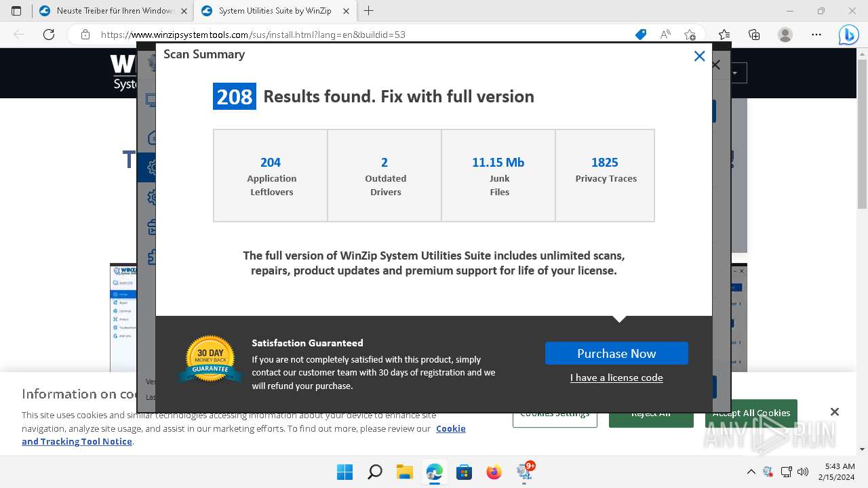Screen dimensions: 868x488
Task: Show hidden system tray icons
Action: click(x=751, y=472)
